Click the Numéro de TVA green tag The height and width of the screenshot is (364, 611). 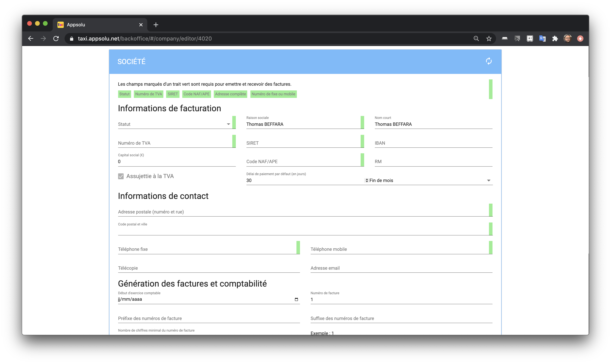(148, 94)
